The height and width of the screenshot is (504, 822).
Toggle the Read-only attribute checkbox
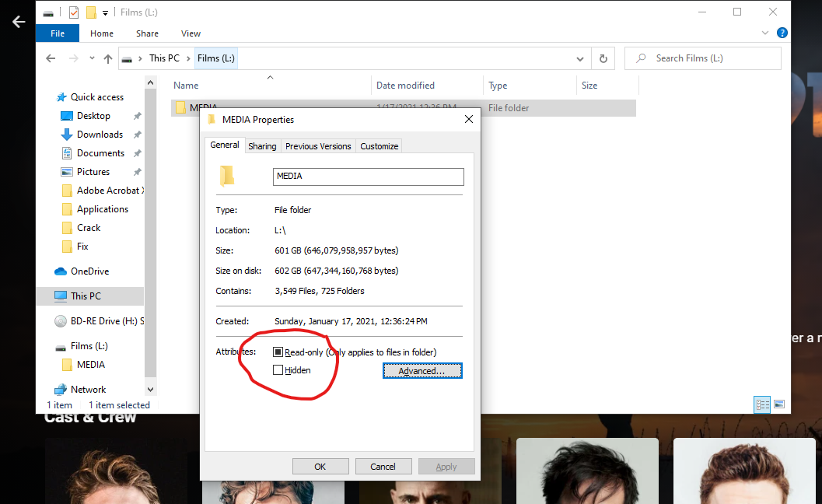pyautogui.click(x=278, y=352)
